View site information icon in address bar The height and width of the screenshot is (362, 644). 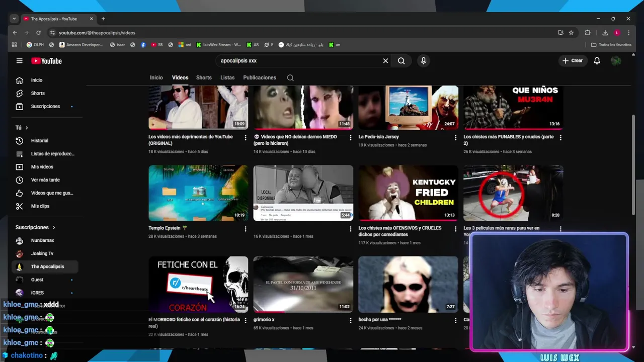(x=52, y=33)
